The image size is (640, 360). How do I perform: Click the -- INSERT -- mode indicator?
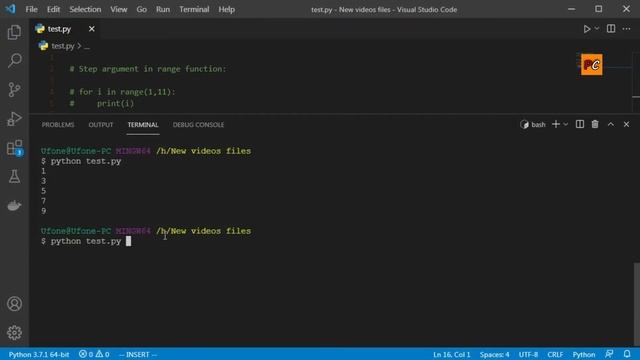[138, 354]
